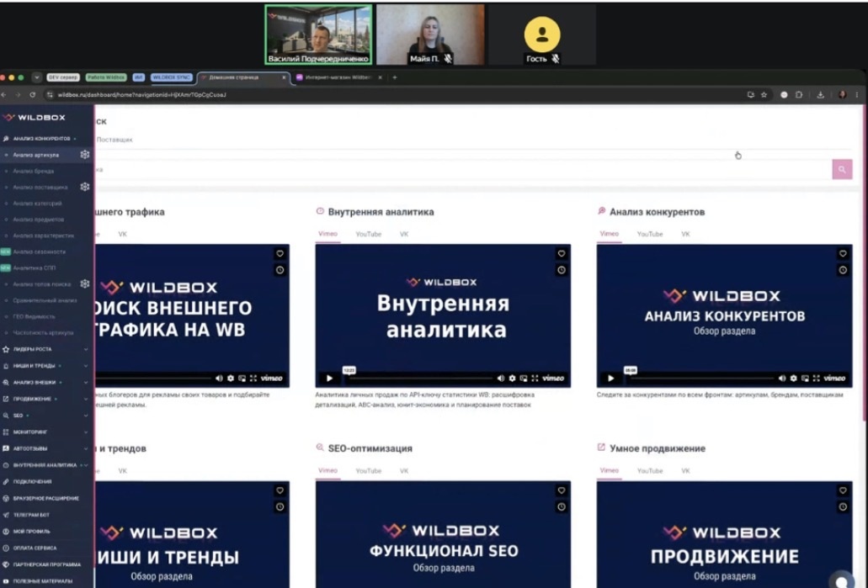Like the Внутренняя аналитика video (heart icon)
Viewport: 868px width, 588px height.
(x=562, y=253)
